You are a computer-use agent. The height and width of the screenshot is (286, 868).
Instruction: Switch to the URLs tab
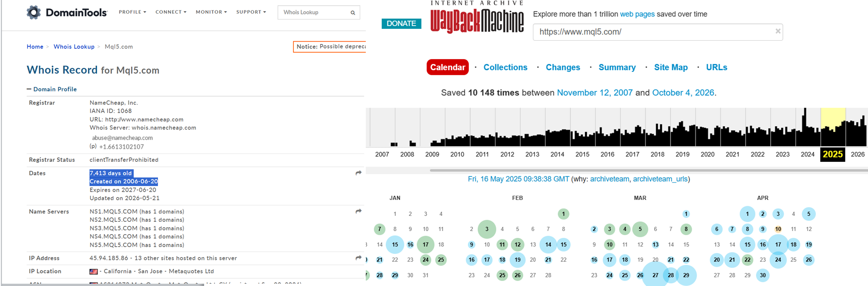[716, 67]
